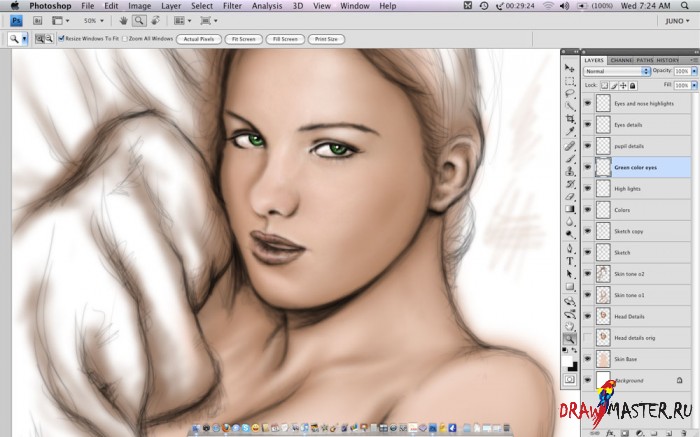Hide the Eyes and nose highlights layer
Image resolution: width=700 pixels, height=437 pixels.
click(x=588, y=103)
